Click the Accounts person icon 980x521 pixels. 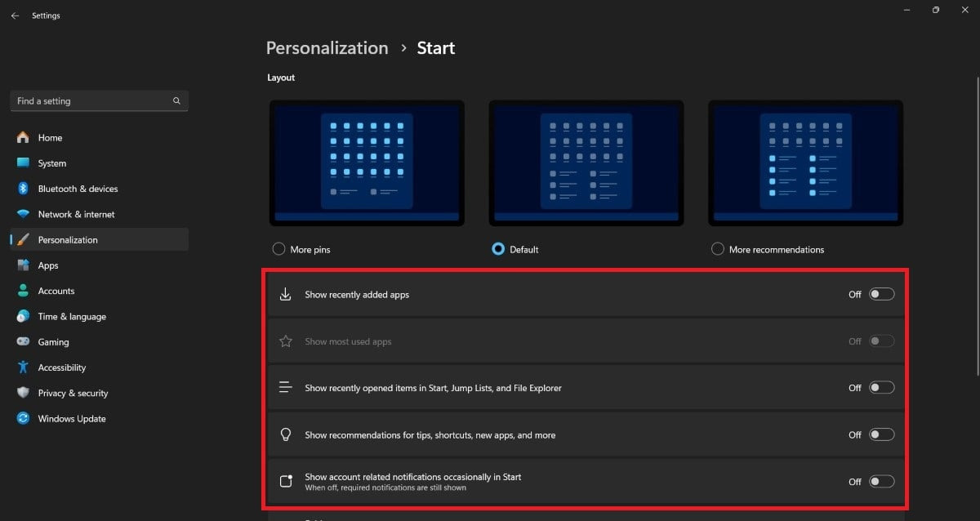coord(23,291)
